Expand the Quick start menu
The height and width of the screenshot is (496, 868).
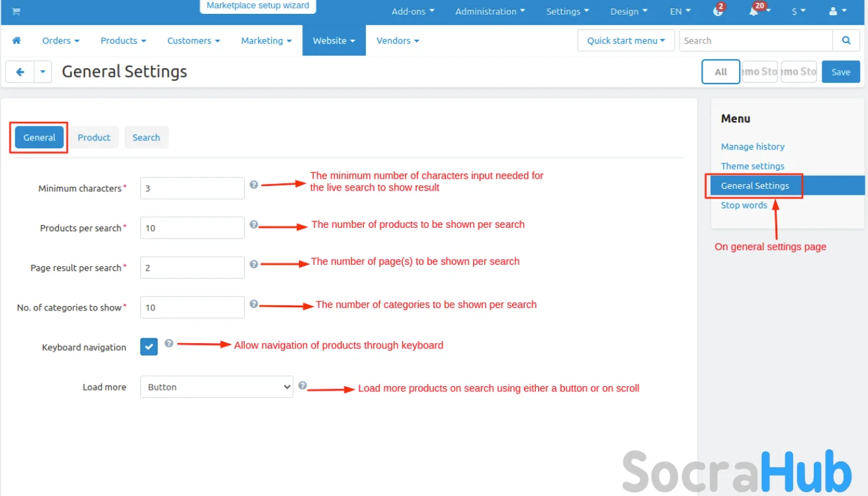(625, 40)
